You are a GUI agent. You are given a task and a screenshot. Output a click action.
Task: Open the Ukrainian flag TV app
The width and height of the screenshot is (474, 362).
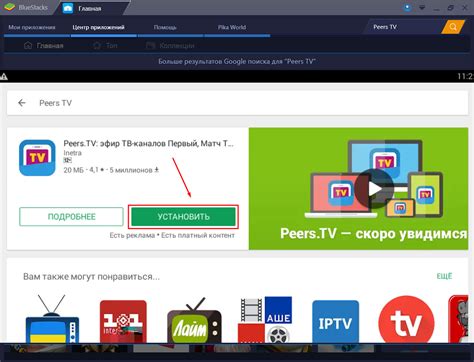point(52,319)
